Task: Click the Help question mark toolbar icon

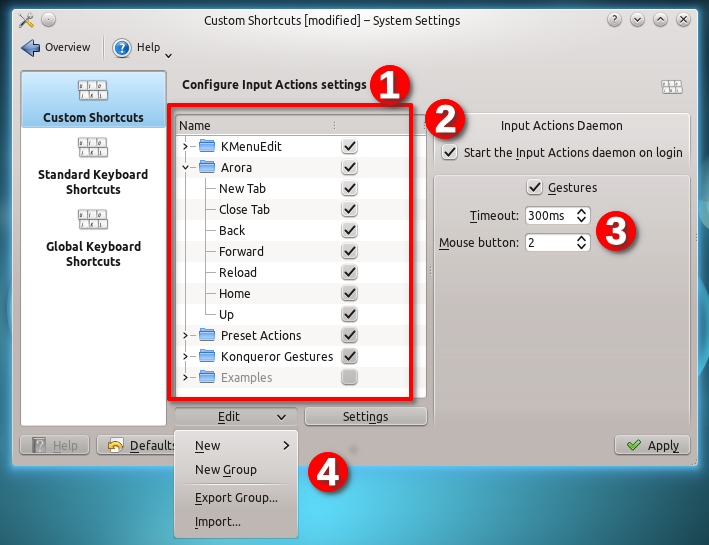Action: pos(122,47)
